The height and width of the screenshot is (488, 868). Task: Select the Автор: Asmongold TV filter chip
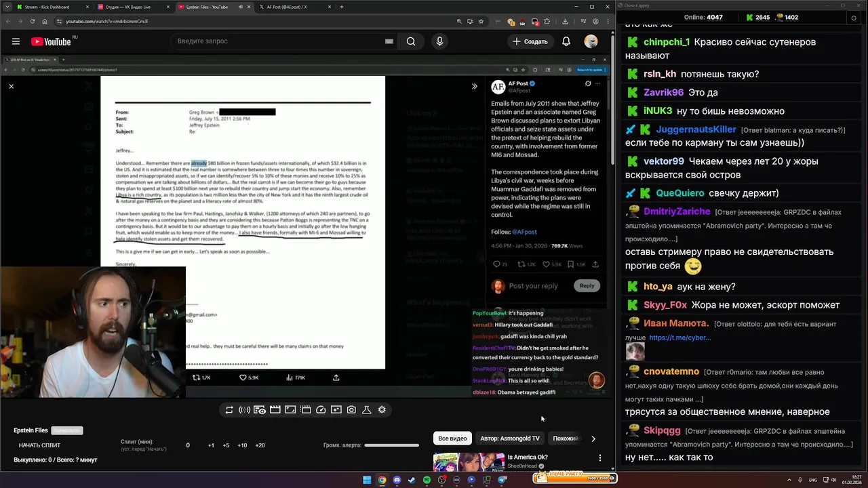tap(510, 439)
